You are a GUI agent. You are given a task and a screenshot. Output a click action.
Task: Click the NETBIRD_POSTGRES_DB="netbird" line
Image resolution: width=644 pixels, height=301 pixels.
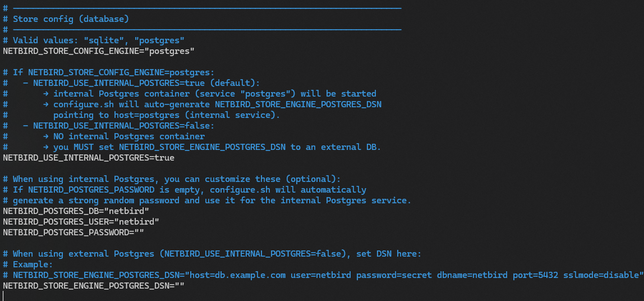point(76,211)
